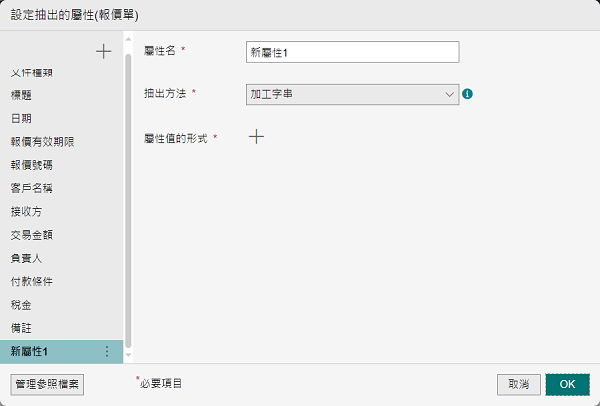Open the three-dot menu on 新屬性1

tap(107, 351)
